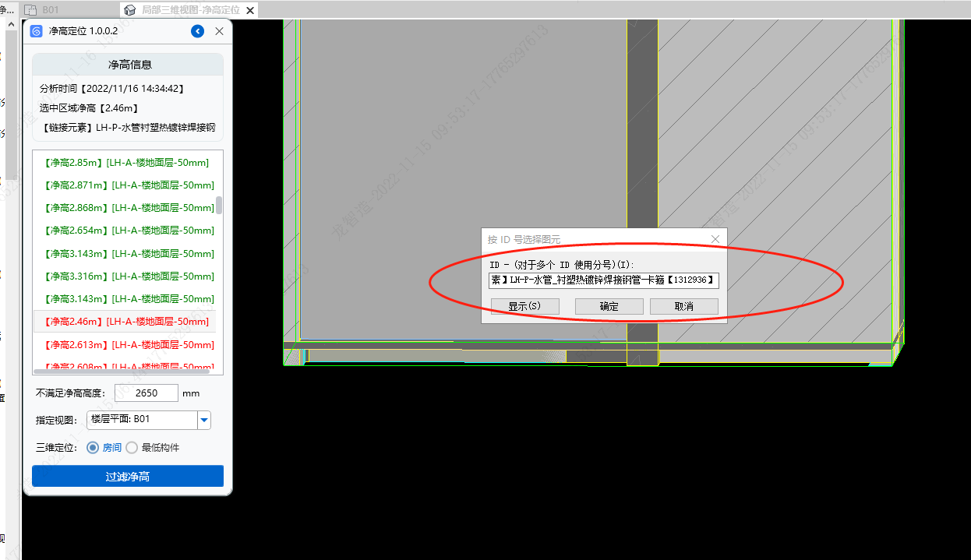Viewport: 971px width, 560px height.
Task: Click the 不满足净高高度 input field
Action: pos(146,393)
